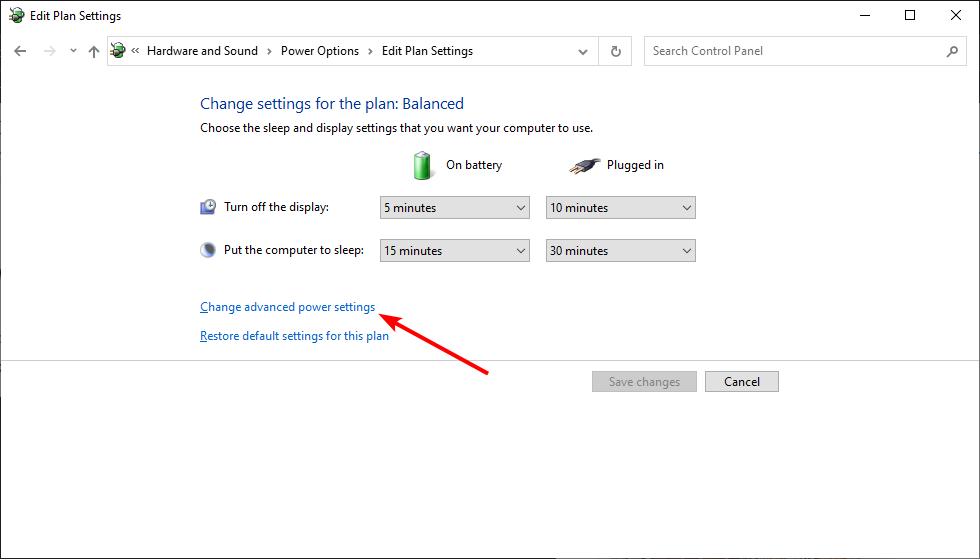980x559 pixels.
Task: Maximize the Edit Plan Settings window
Action: point(910,16)
